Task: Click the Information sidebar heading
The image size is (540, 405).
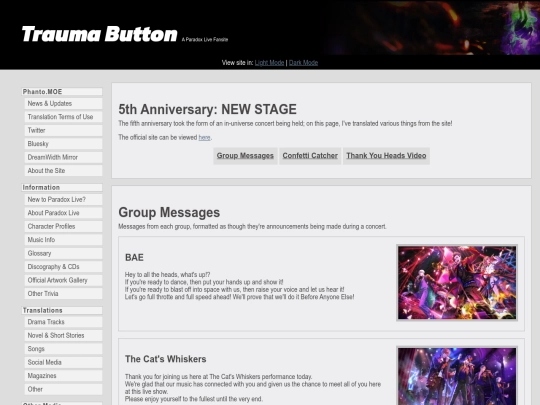Action: point(62,187)
